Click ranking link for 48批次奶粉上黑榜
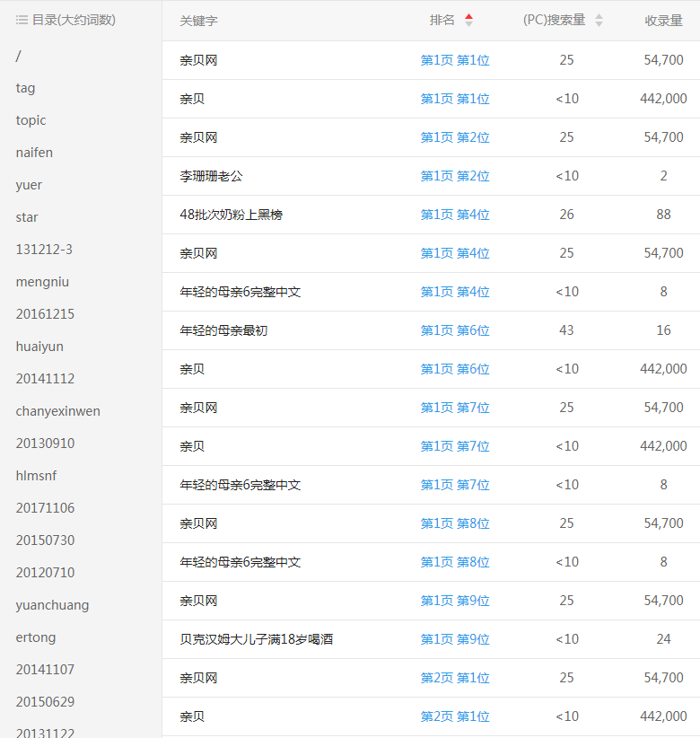 coord(455,215)
